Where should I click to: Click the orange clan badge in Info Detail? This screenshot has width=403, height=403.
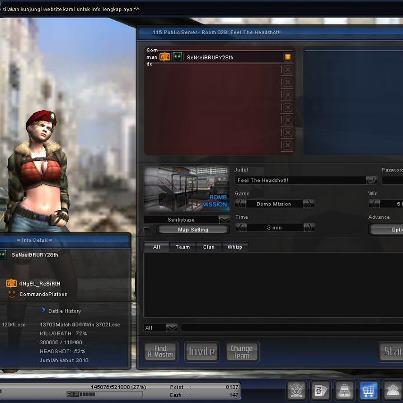pos(11,283)
